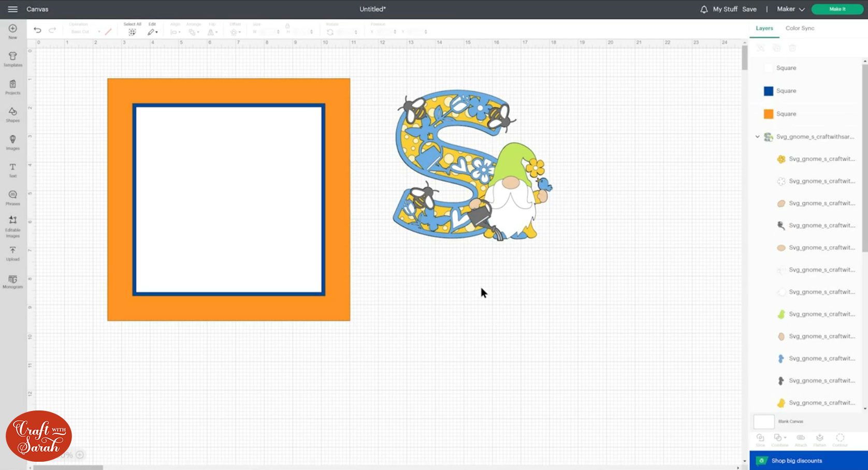This screenshot has width=868, height=470.
Task: Redo the last undone action
Action: click(52, 31)
